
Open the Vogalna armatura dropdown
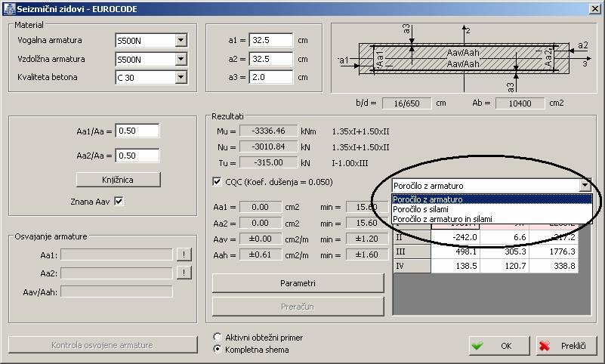tap(181, 40)
